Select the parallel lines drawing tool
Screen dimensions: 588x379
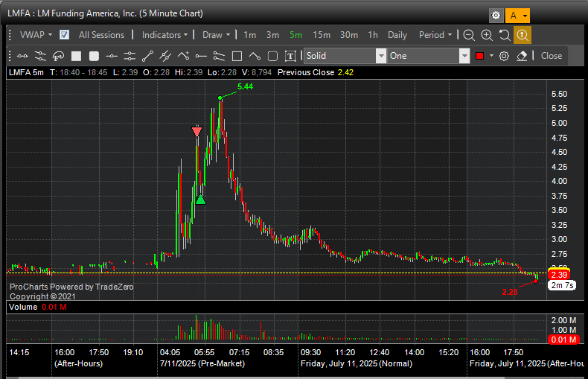pyautogui.click(x=40, y=56)
